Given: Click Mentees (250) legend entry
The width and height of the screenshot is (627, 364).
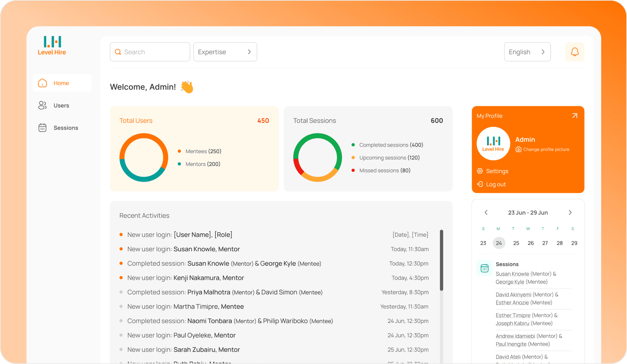Looking at the screenshot, I should coord(200,151).
